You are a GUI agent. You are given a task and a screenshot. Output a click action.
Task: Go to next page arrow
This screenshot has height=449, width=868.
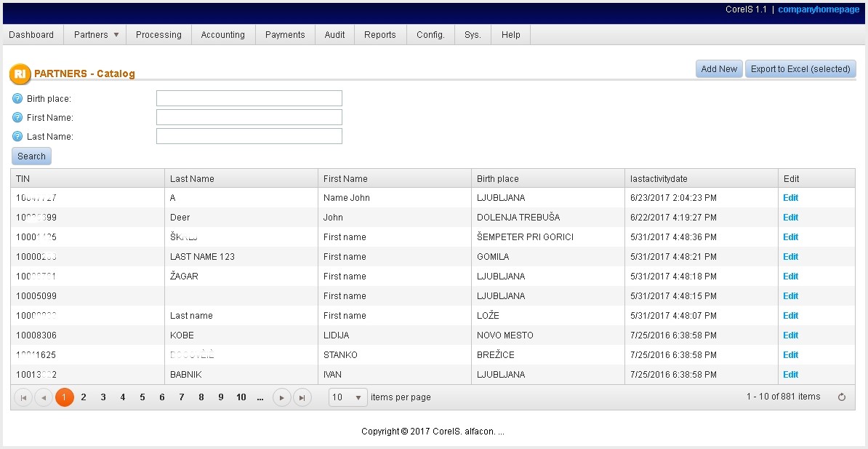tap(281, 397)
